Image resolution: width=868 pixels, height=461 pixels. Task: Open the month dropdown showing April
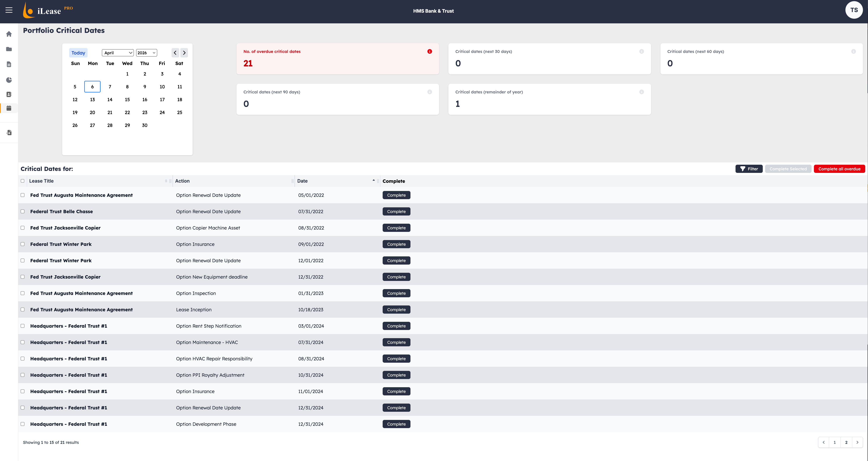[118, 53]
